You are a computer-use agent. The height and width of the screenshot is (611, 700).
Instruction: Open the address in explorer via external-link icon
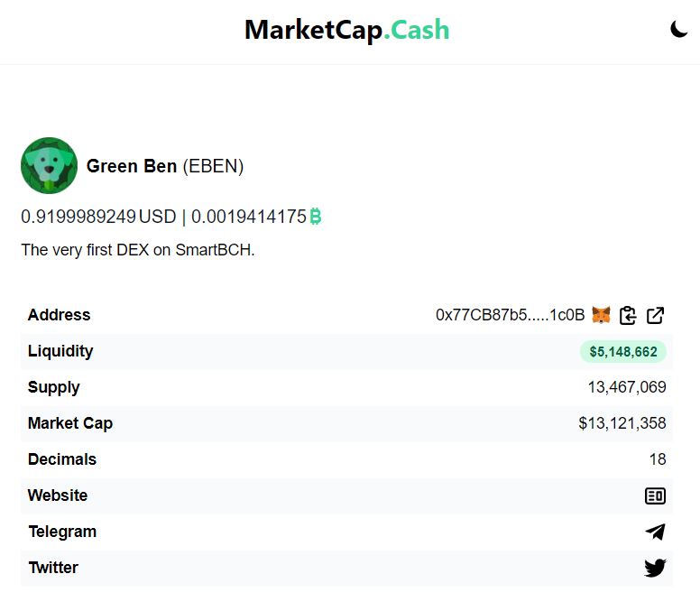[x=656, y=315]
